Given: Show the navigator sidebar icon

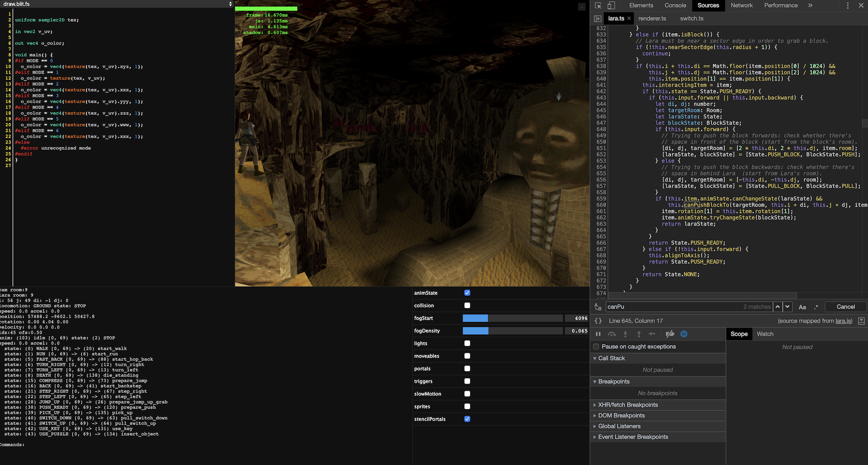Looking at the screenshot, I should pos(597,18).
